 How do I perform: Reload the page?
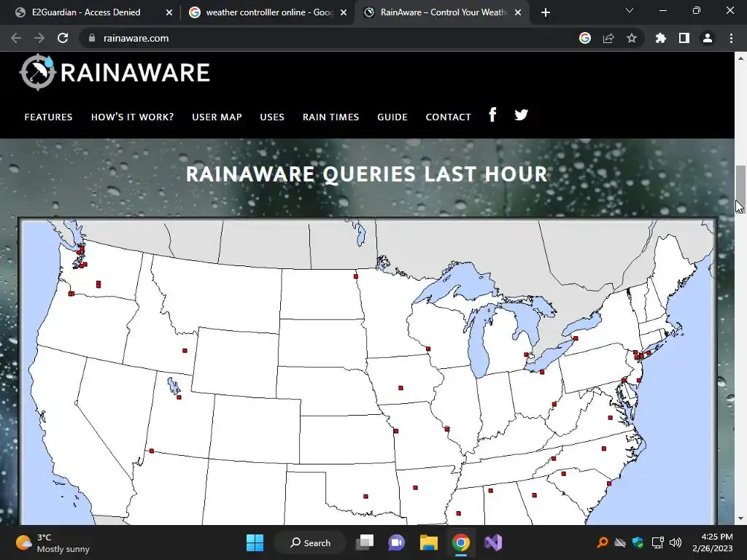[x=63, y=38]
